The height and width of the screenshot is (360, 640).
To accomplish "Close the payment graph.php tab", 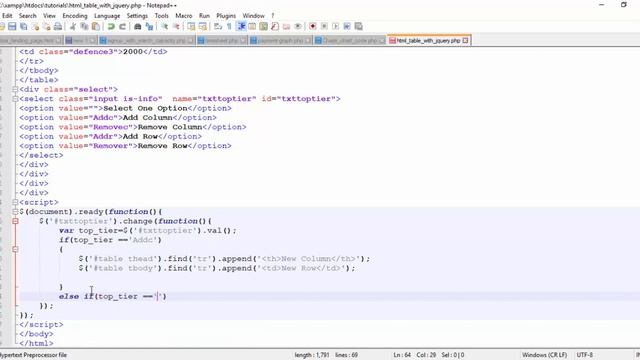I will 308,40.
